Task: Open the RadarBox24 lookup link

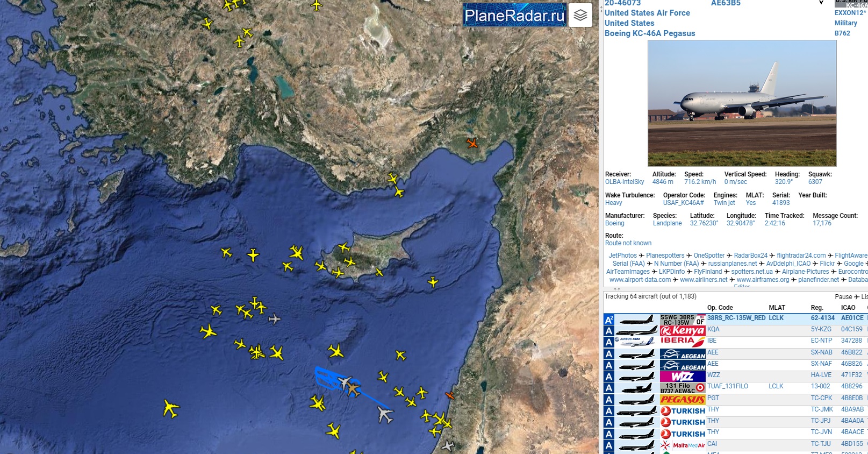Action: click(x=750, y=256)
